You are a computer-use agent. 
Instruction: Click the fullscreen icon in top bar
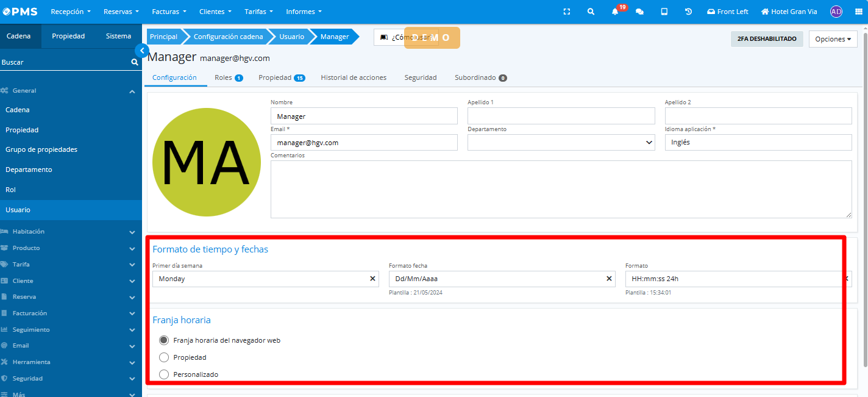pyautogui.click(x=567, y=12)
